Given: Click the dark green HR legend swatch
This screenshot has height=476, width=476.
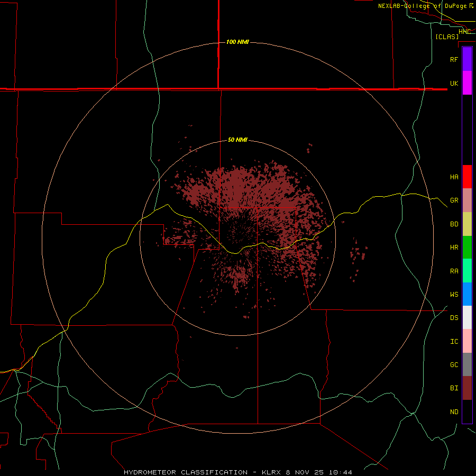Looking at the screenshot, I should point(467,248).
